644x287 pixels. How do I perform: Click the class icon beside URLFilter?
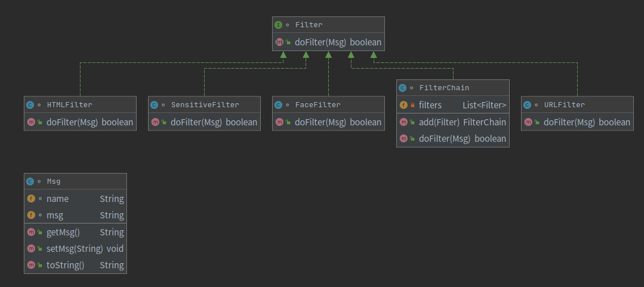pyautogui.click(x=527, y=105)
